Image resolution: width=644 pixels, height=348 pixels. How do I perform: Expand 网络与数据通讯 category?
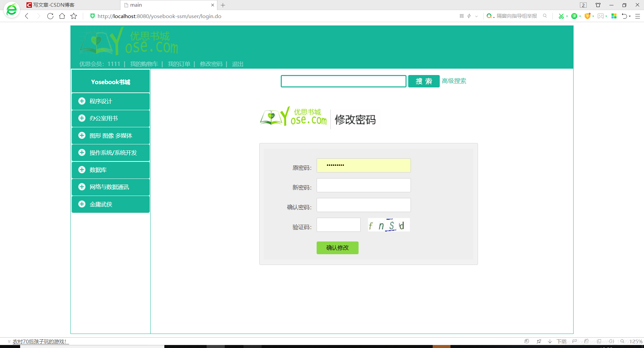coord(111,187)
